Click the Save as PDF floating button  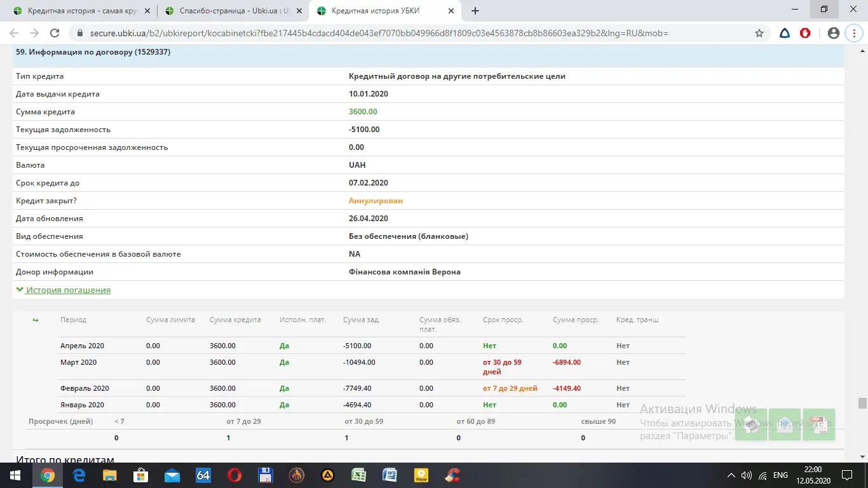(818, 424)
